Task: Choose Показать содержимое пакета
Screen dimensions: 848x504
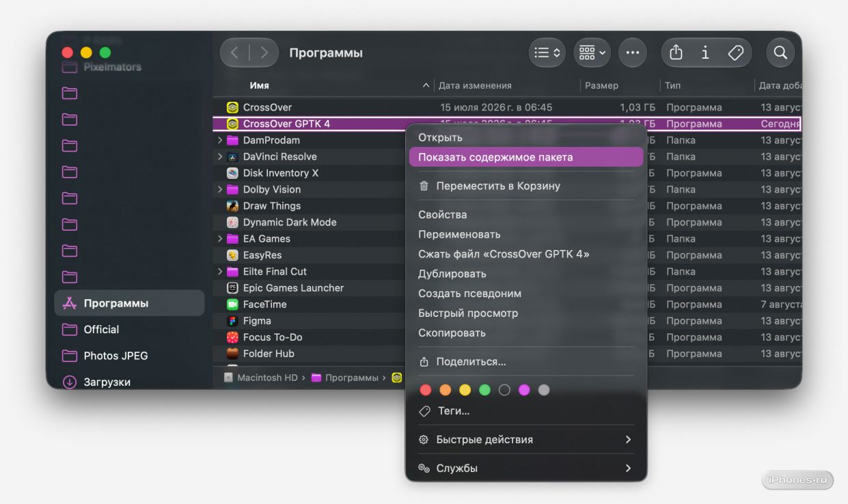Action: point(525,157)
